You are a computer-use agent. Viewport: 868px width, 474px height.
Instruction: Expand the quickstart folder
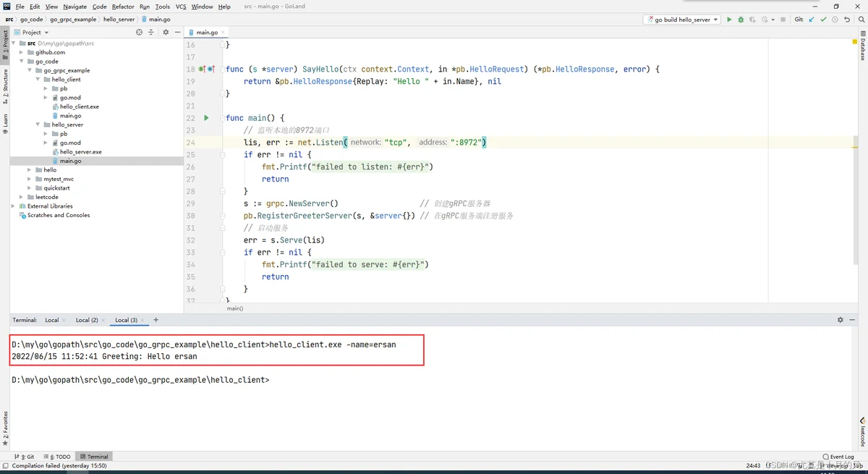[30, 188]
